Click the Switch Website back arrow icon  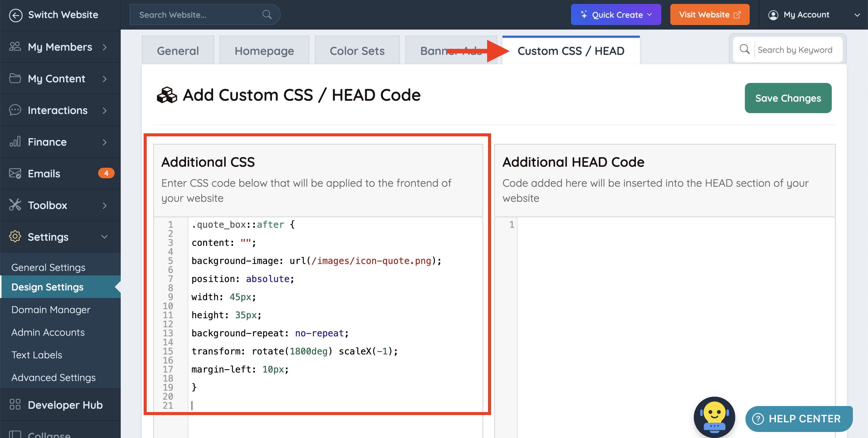click(x=15, y=15)
